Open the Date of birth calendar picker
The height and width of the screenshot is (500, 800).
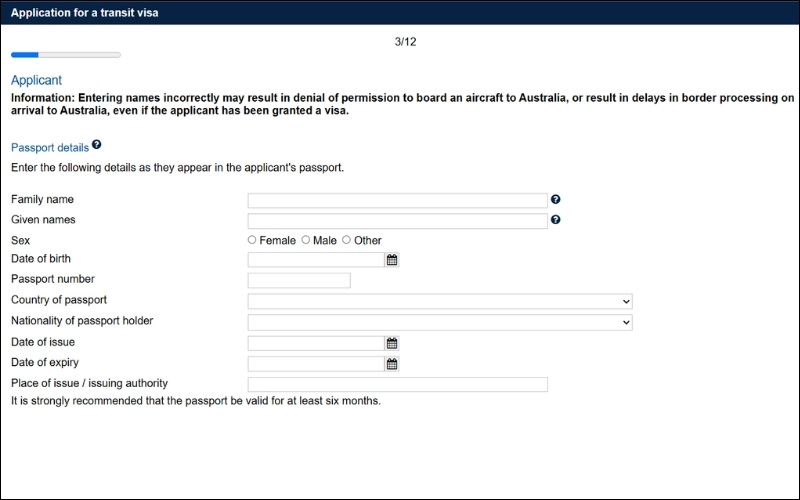point(392,260)
